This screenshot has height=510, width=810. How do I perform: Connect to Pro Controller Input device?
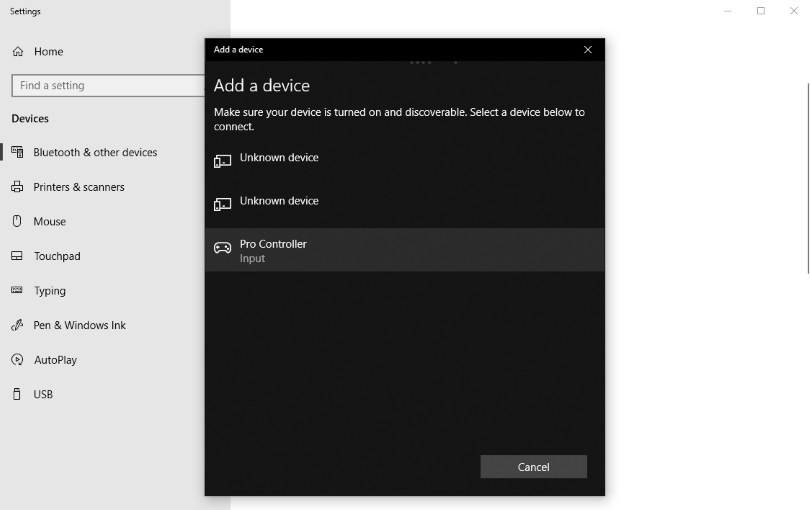point(404,250)
